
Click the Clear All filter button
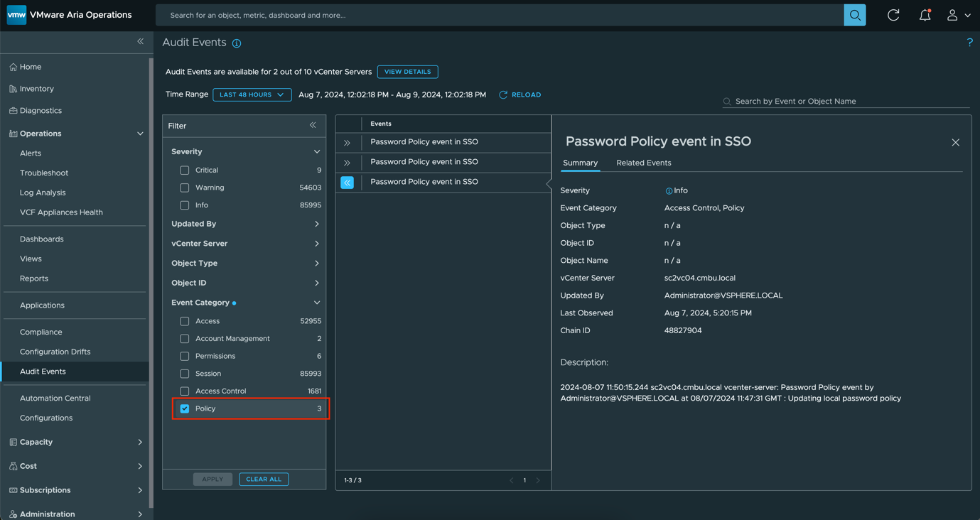coord(264,480)
